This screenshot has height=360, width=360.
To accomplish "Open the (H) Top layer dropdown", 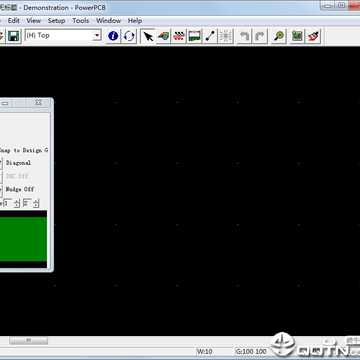I will (x=97, y=35).
